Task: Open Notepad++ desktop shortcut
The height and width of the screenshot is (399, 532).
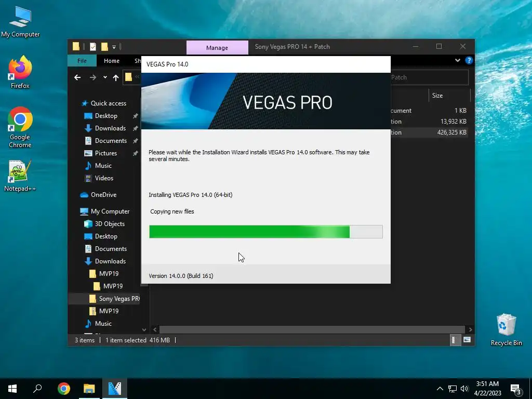Action: point(20,176)
